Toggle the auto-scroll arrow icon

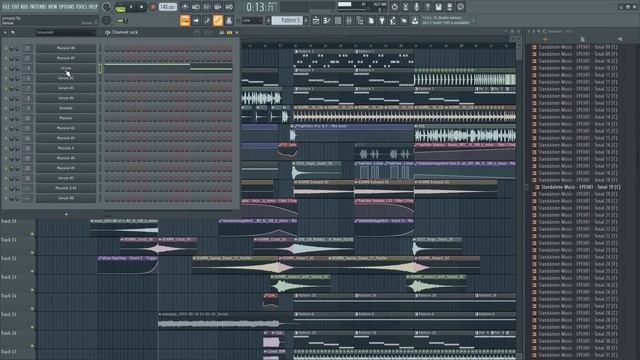coord(196,20)
